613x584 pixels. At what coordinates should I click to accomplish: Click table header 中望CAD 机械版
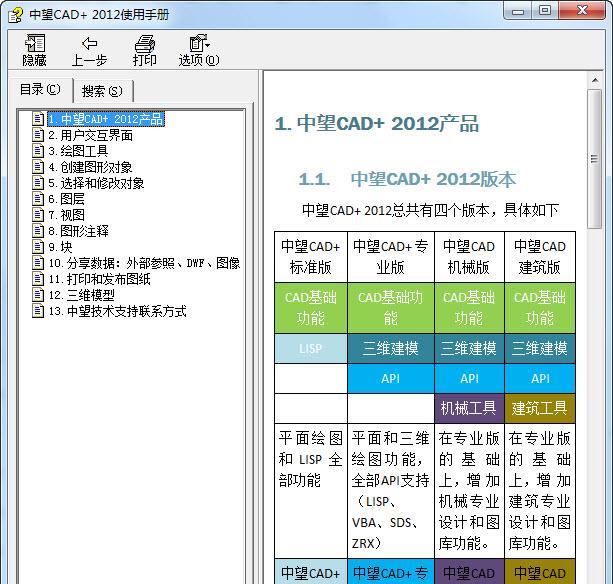pyautogui.click(x=469, y=257)
